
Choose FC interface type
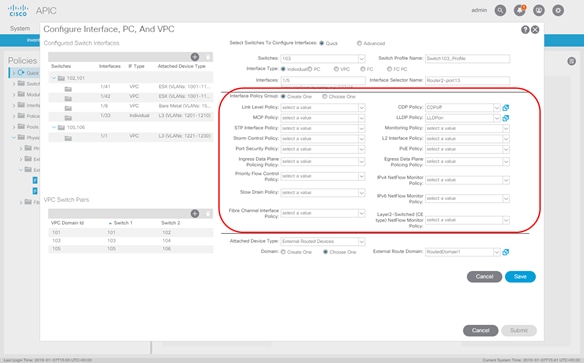click(362, 69)
